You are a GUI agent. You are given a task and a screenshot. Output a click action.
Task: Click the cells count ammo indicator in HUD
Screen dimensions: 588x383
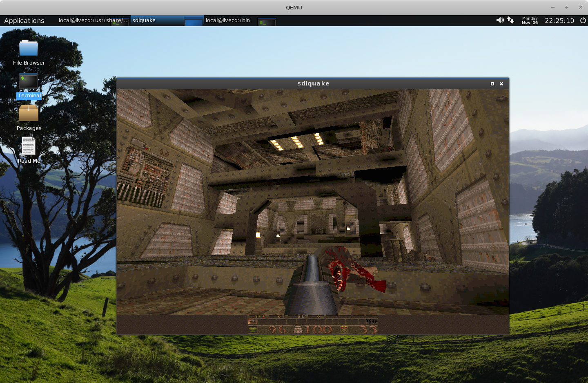pos(320,316)
